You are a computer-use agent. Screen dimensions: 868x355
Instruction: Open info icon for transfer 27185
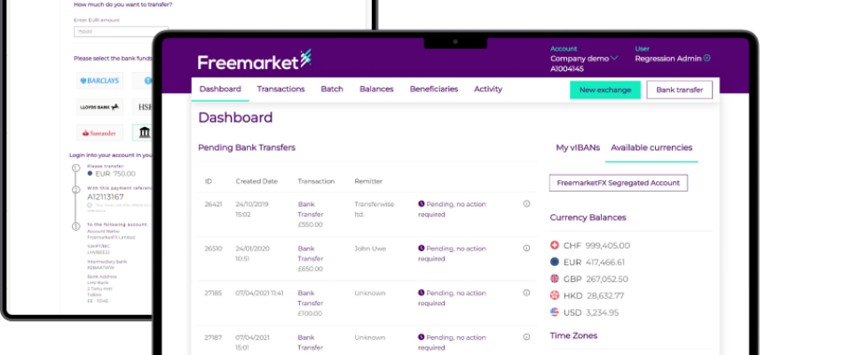pos(526,292)
